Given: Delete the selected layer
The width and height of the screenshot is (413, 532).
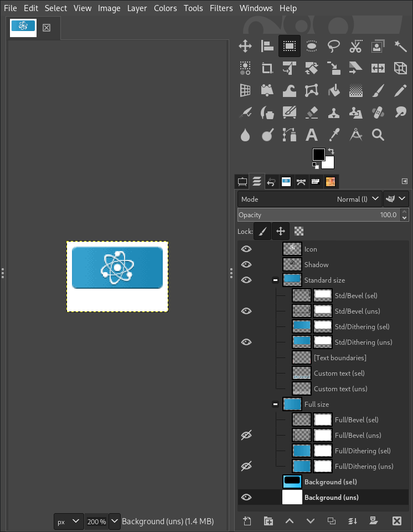Looking at the screenshot, I should pos(396,521).
